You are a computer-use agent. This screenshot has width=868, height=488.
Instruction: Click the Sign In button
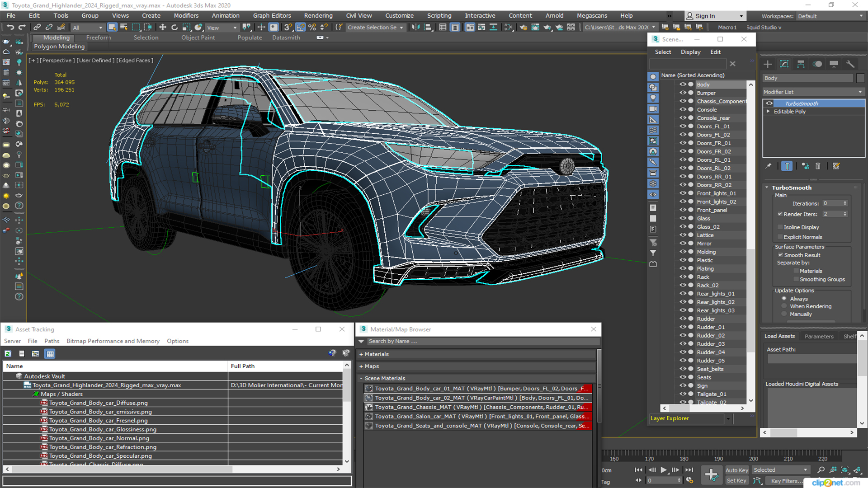(714, 16)
